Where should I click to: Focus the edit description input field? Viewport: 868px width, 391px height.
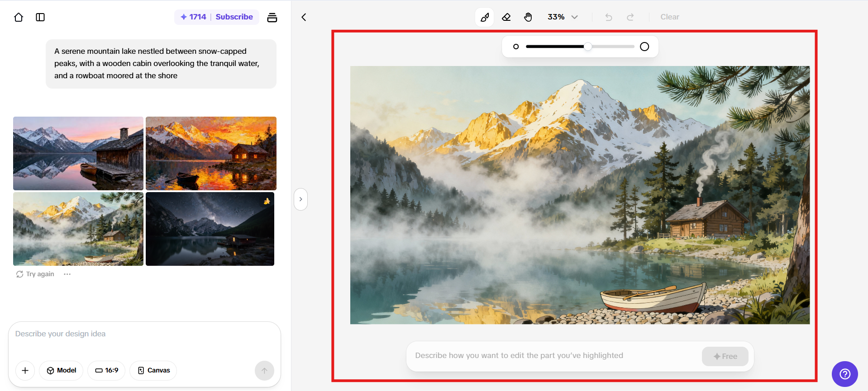(x=554, y=356)
